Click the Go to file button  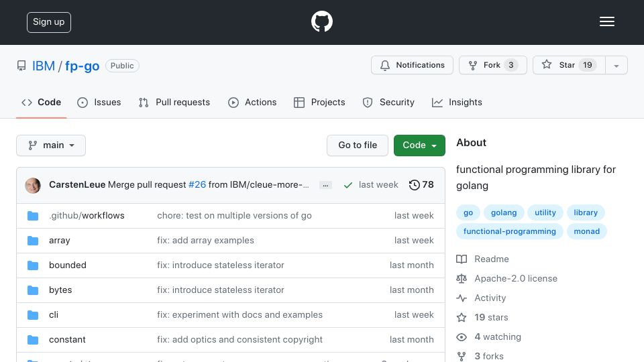click(x=358, y=145)
